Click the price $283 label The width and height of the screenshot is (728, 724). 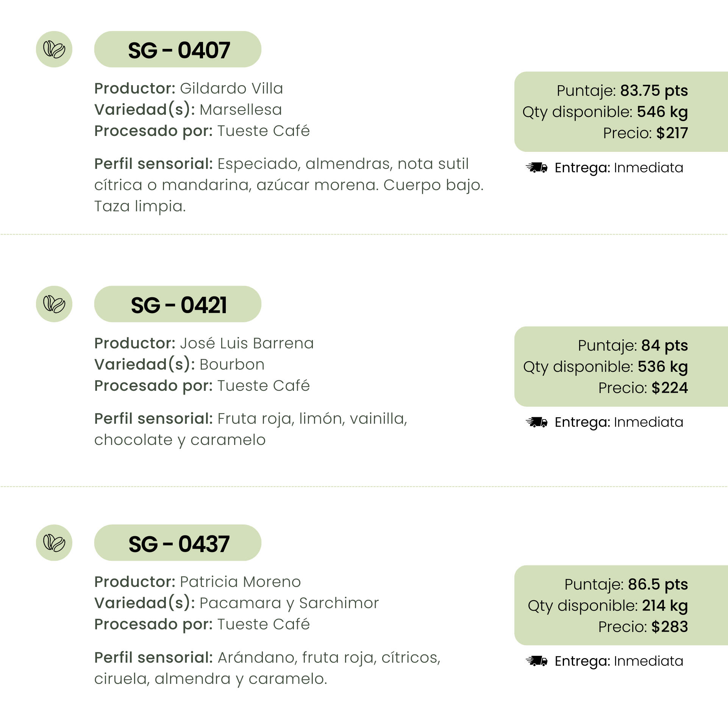(x=643, y=627)
